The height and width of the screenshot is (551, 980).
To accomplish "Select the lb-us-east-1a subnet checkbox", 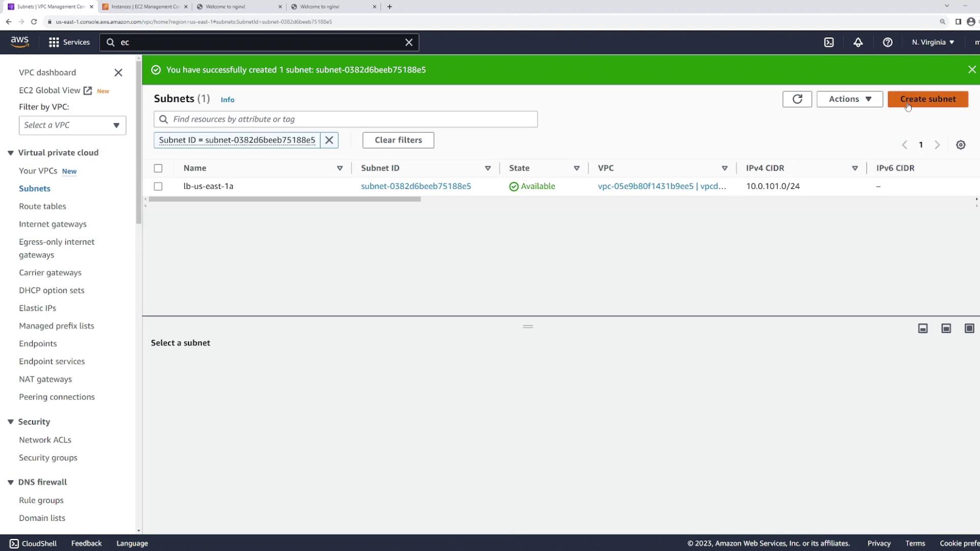I will click(158, 187).
